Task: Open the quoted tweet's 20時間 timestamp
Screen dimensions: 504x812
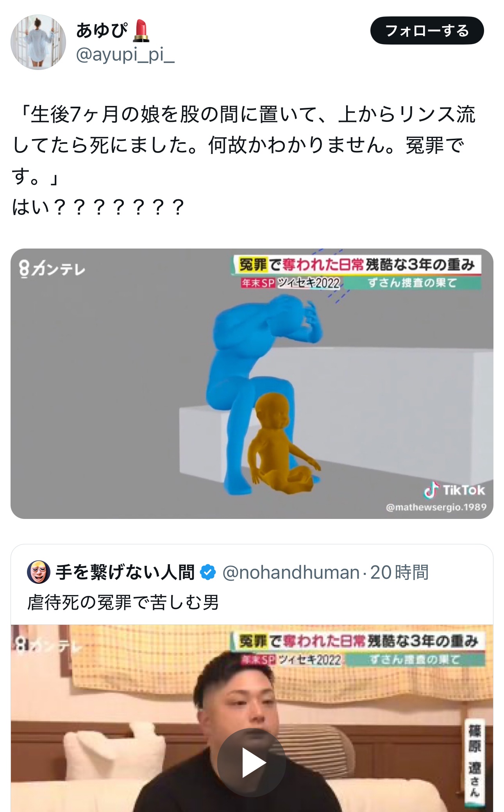Action: click(399, 572)
